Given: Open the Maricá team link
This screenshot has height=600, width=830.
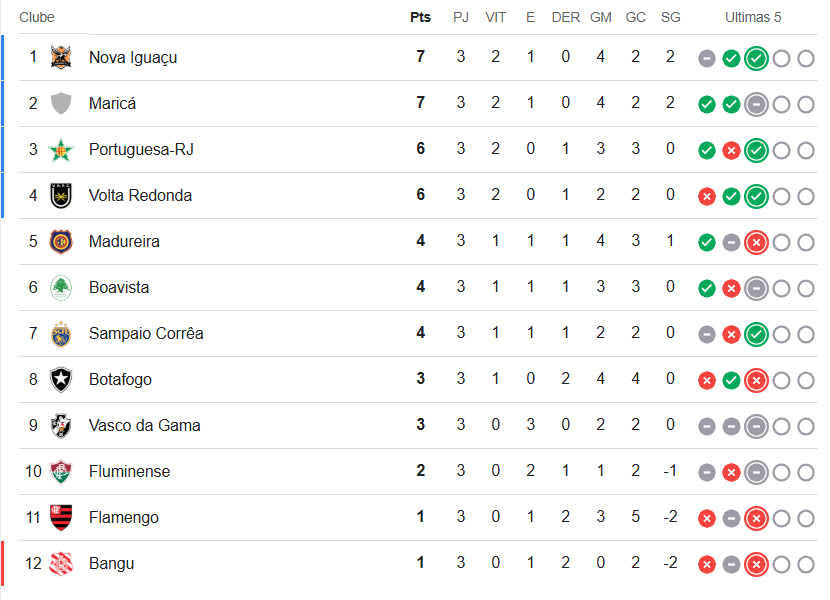Looking at the screenshot, I should (x=112, y=103).
